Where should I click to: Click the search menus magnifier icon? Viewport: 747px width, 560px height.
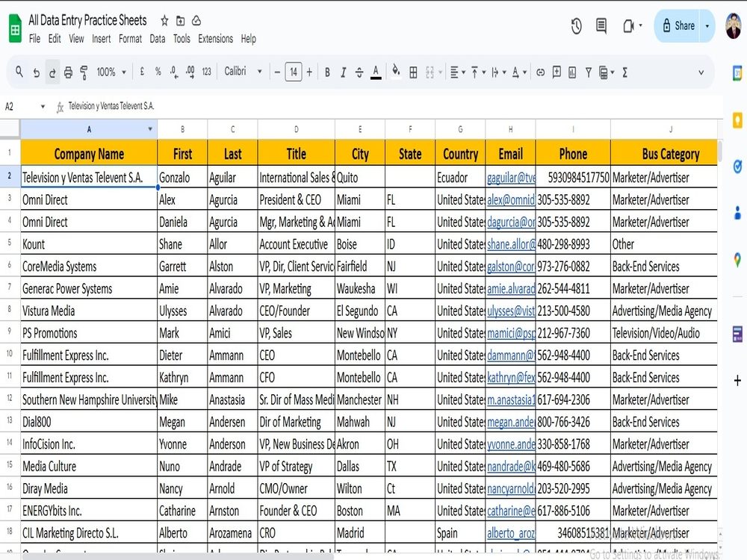tap(19, 72)
